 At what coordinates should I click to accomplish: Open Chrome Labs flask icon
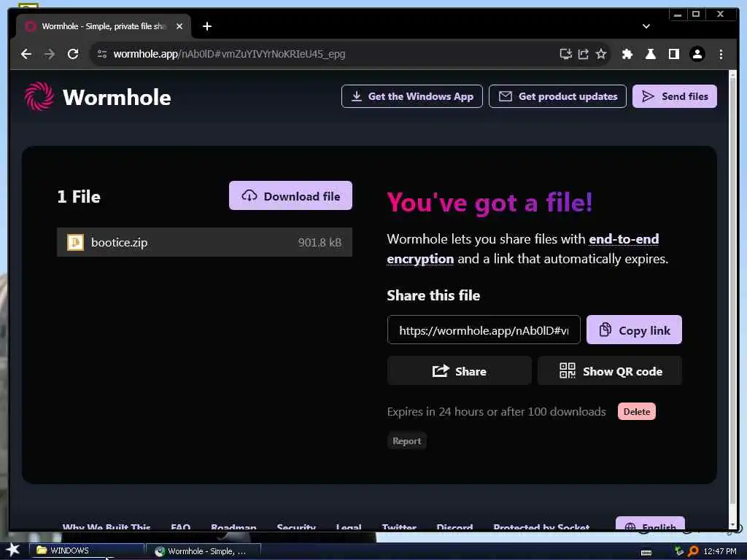650,54
